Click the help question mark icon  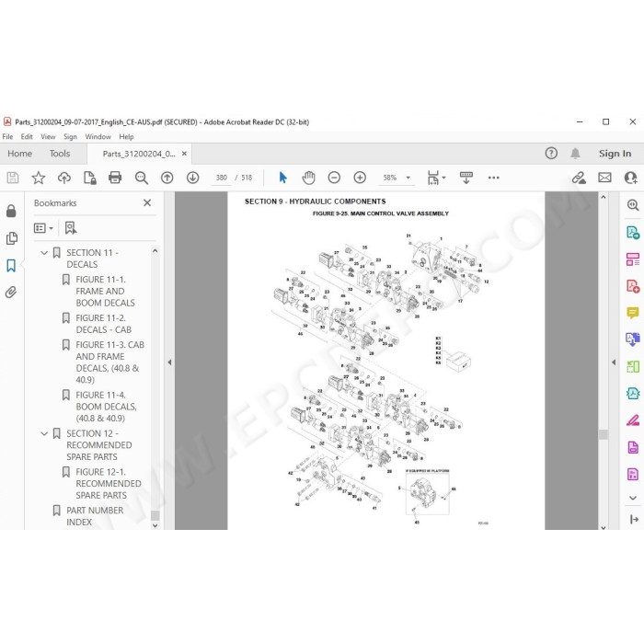click(551, 154)
